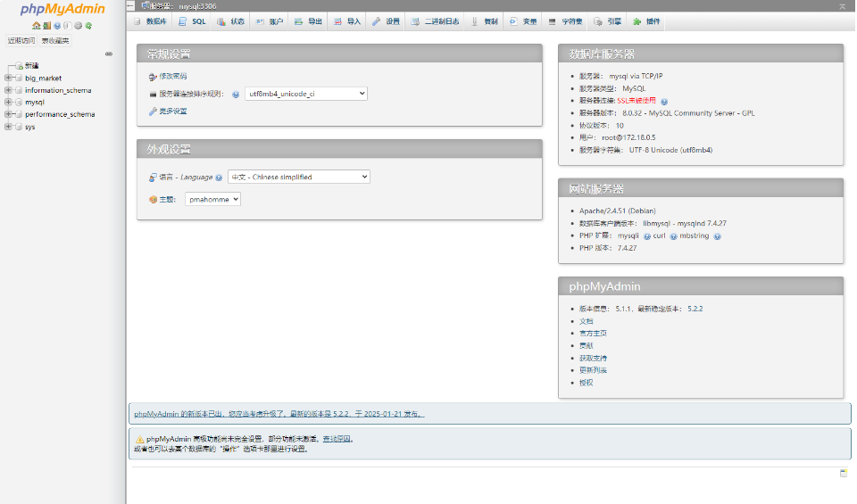Click help icon after mbstring extension
The height and width of the screenshot is (504, 857).
click(x=717, y=236)
